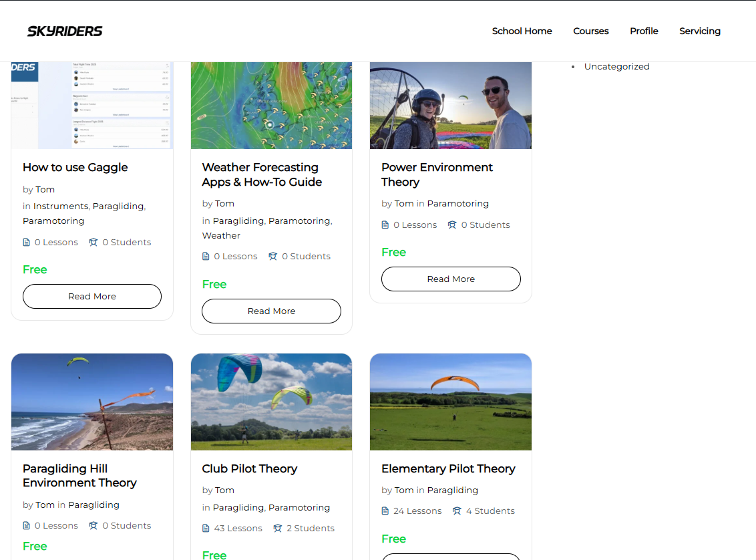Viewport: 756px width, 560px height.
Task: Click Paramotoring category on Weather Forecasting card
Action: 299,221
